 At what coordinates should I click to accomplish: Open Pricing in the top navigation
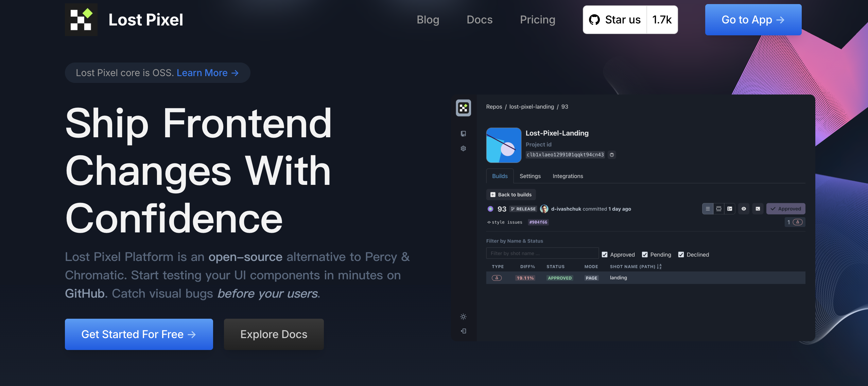[538, 20]
